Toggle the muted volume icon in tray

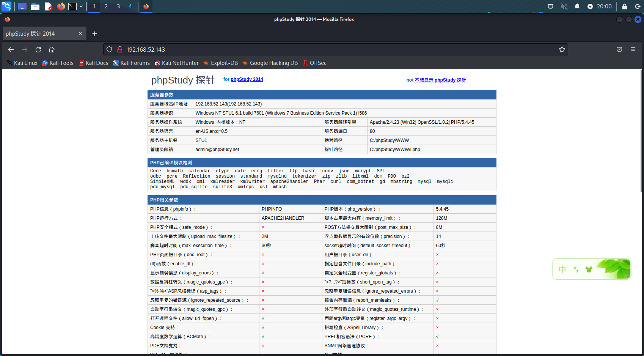(x=564, y=6)
